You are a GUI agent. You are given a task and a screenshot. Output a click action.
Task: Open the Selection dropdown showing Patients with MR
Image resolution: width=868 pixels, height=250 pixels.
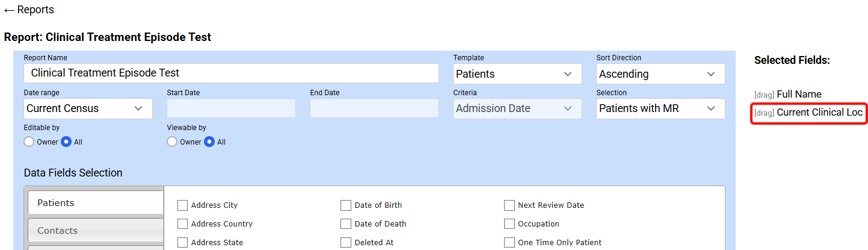coord(660,109)
